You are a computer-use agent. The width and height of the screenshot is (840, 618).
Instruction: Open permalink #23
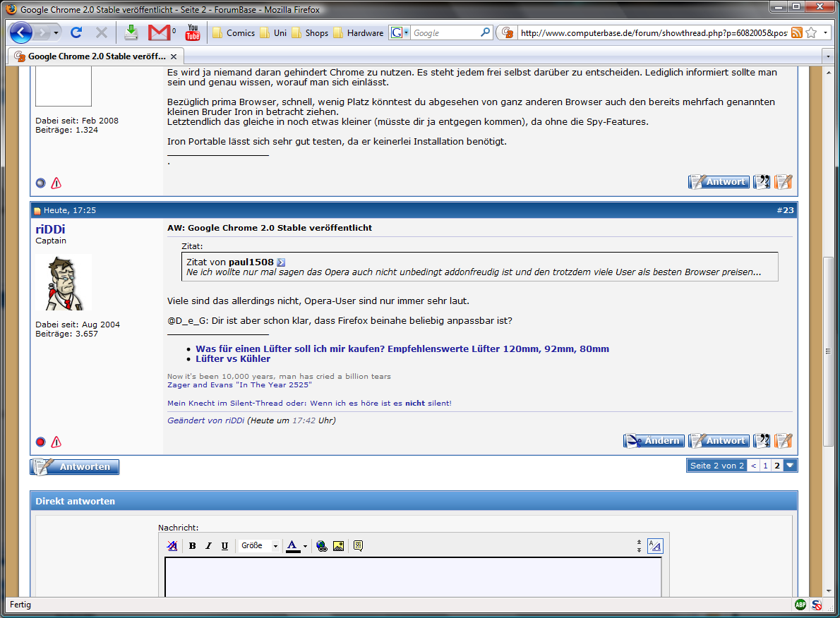(785, 210)
